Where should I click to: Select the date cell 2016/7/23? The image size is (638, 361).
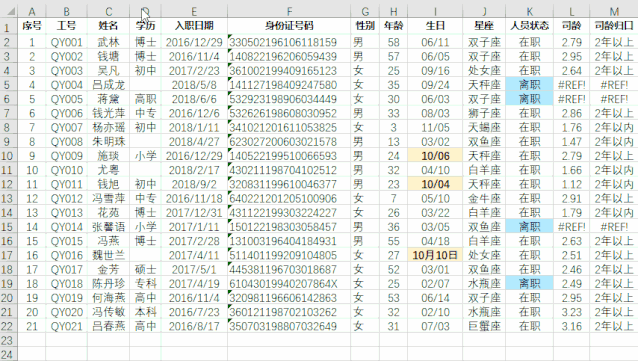tap(194, 312)
